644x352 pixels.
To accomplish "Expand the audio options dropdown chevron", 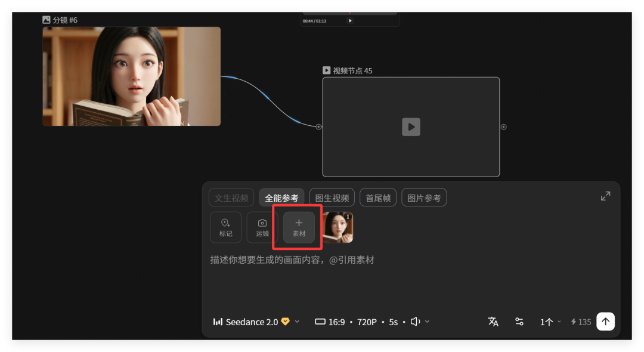I will [426, 322].
